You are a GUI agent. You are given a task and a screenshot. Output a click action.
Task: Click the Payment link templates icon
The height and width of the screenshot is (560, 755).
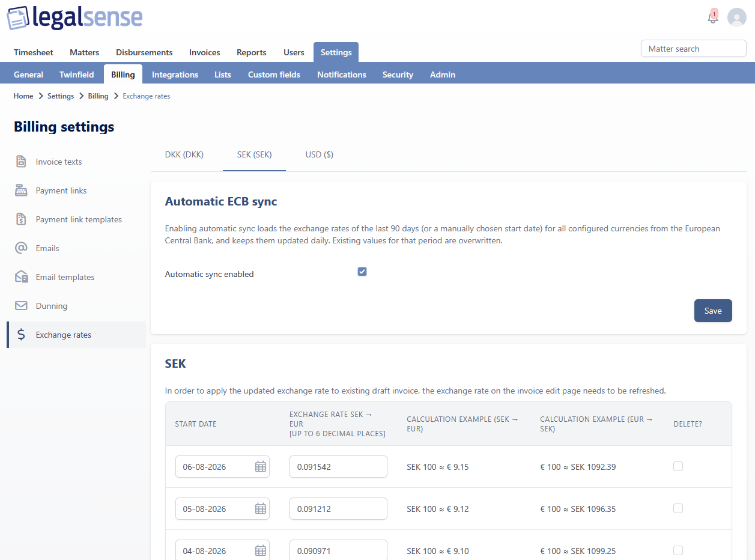tap(21, 219)
